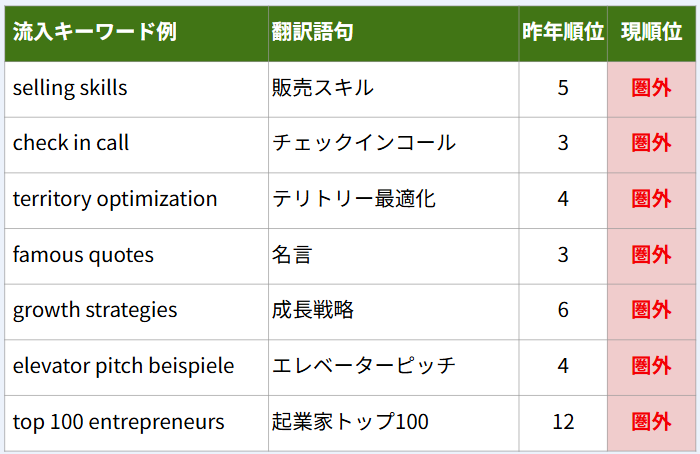Click the エレベーターピッチ translation cell
700x454 pixels.
tap(364, 366)
